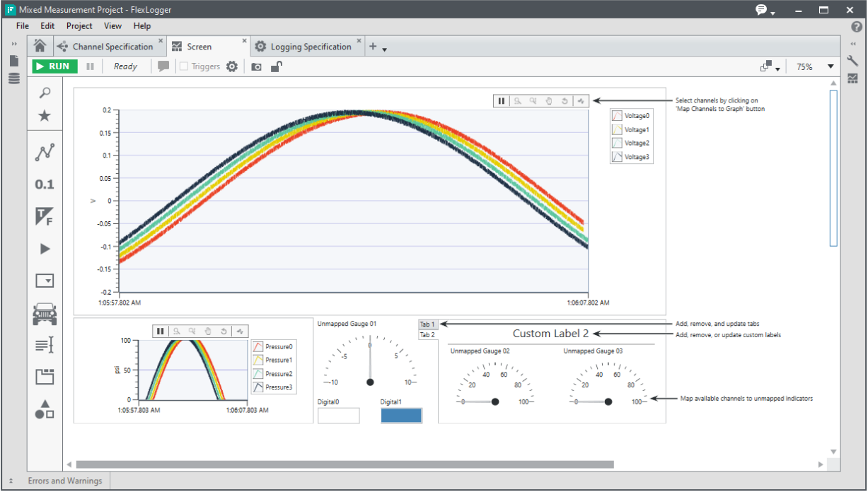
Task: Select the numeric 0.1 indicators palette
Action: pyautogui.click(x=45, y=184)
